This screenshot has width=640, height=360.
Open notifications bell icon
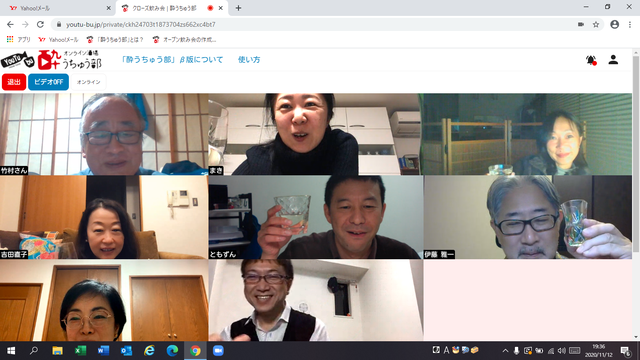pos(591,60)
